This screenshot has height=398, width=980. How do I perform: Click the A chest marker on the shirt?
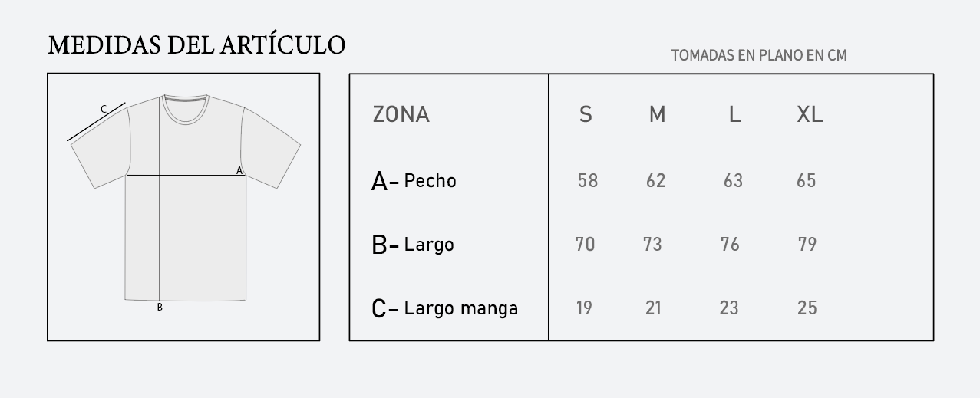coord(239,170)
